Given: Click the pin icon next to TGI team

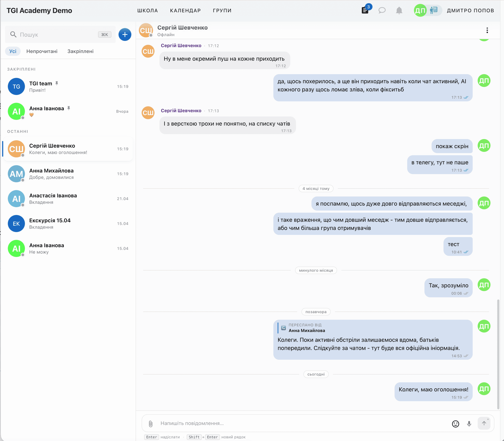Looking at the screenshot, I should coord(57,83).
